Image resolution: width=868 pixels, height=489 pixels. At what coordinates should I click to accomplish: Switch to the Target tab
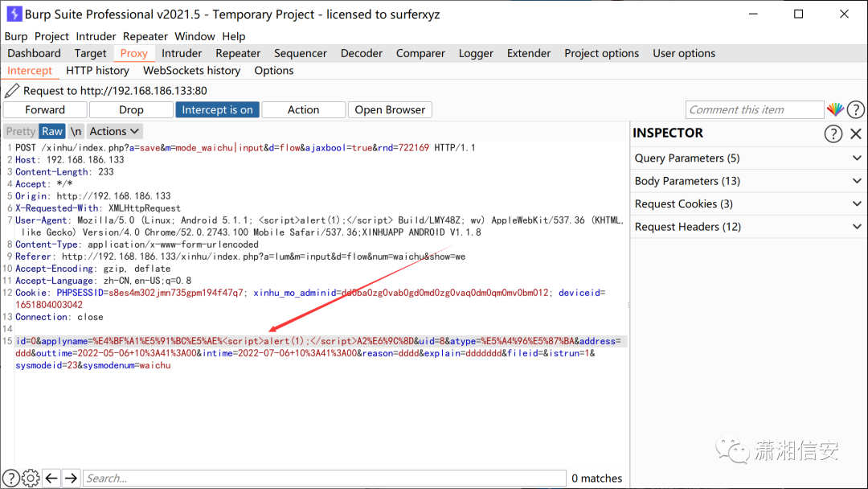90,53
